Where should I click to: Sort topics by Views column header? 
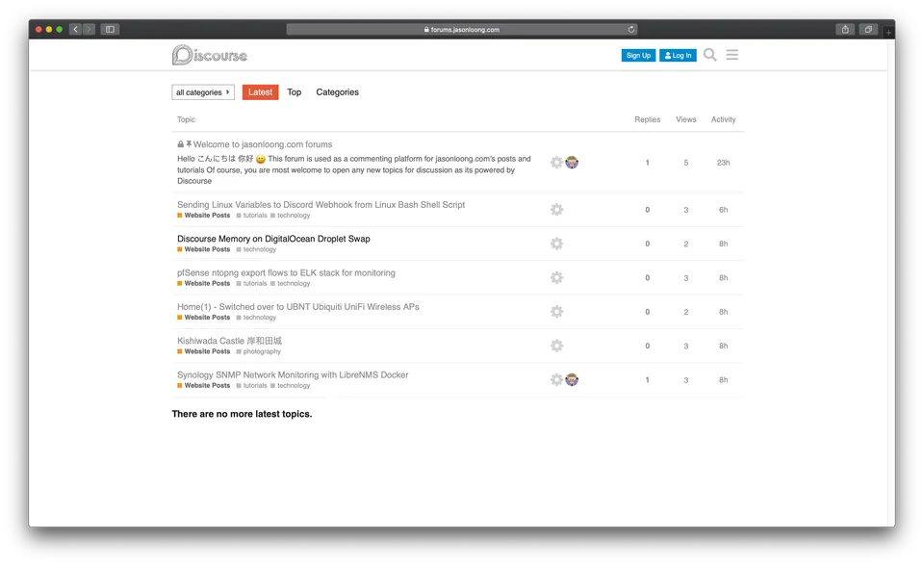coord(686,119)
